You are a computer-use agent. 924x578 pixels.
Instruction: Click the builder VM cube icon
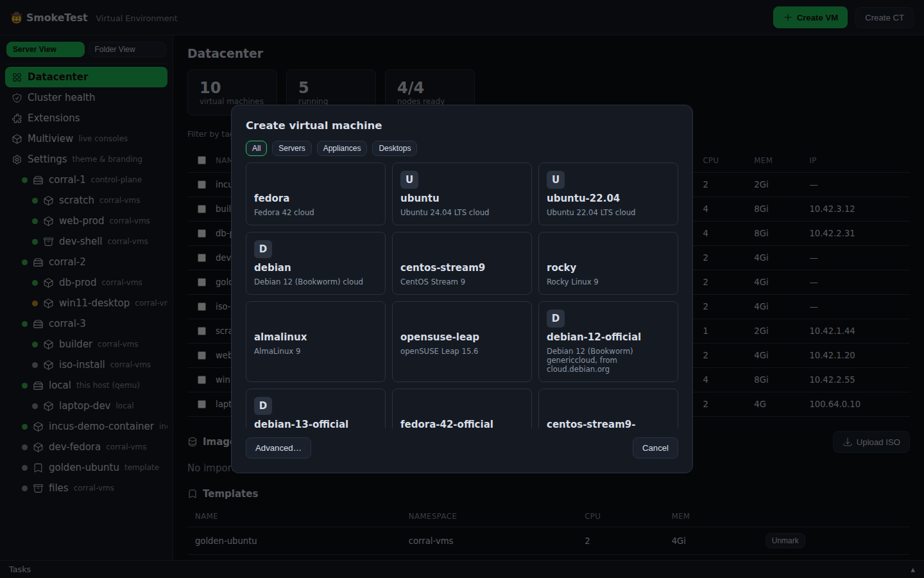[x=49, y=344]
